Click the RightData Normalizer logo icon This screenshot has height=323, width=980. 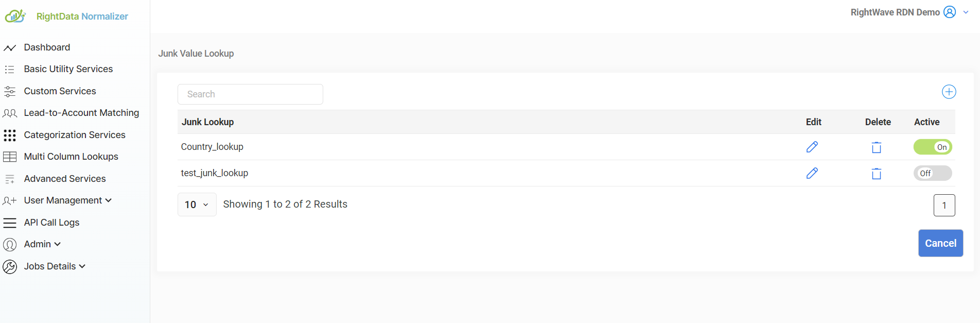click(x=15, y=16)
